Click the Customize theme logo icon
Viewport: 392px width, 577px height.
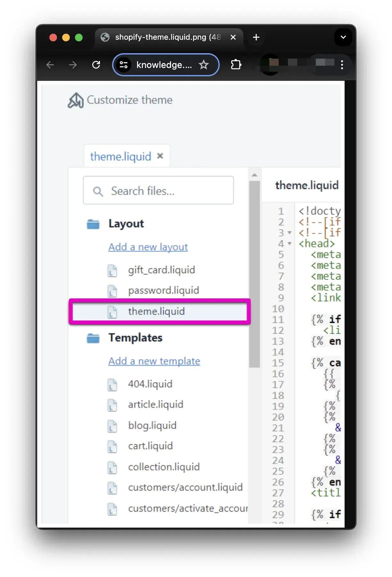point(76,100)
